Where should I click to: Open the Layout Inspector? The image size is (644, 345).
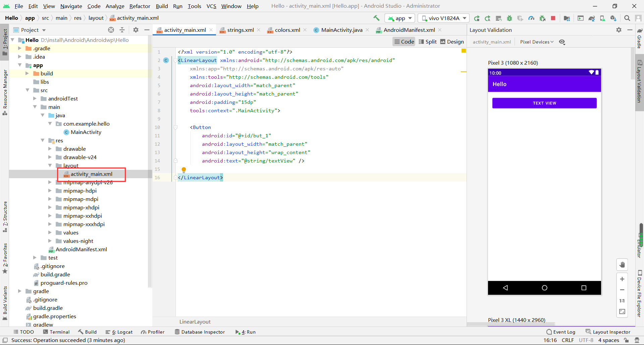pyautogui.click(x=608, y=332)
